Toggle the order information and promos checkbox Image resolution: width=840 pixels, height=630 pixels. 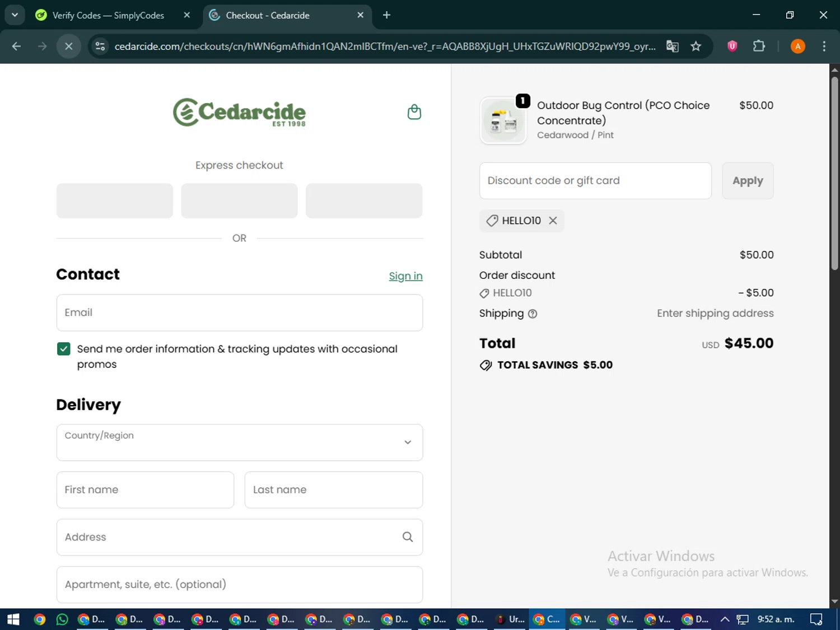tap(64, 349)
